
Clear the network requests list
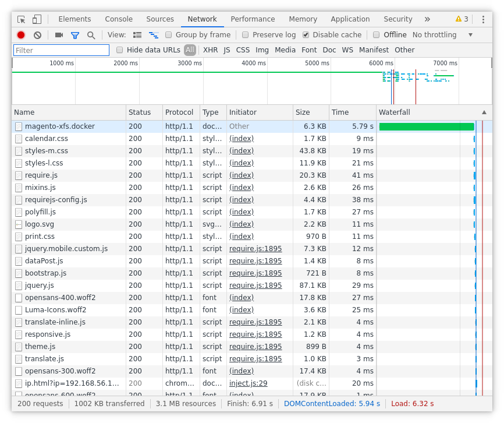pyautogui.click(x=37, y=34)
